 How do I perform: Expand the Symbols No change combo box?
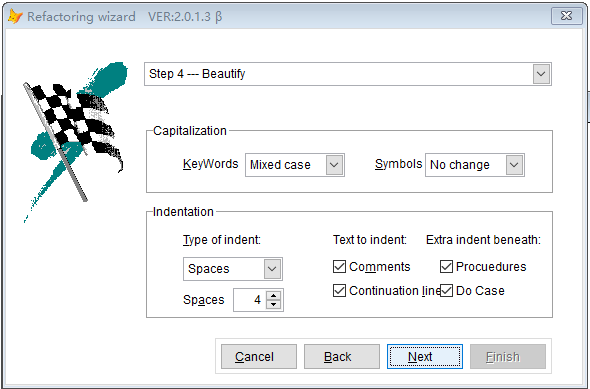tap(514, 165)
